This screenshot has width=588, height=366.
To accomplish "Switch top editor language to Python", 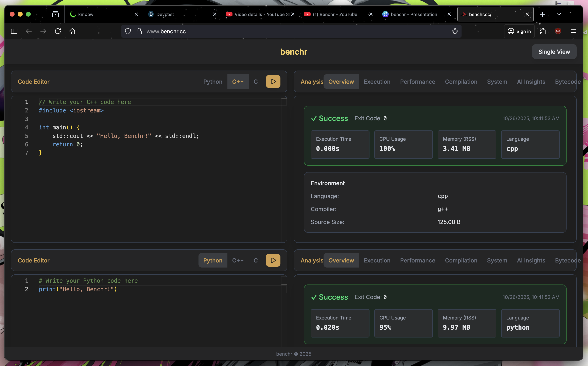I will [213, 81].
